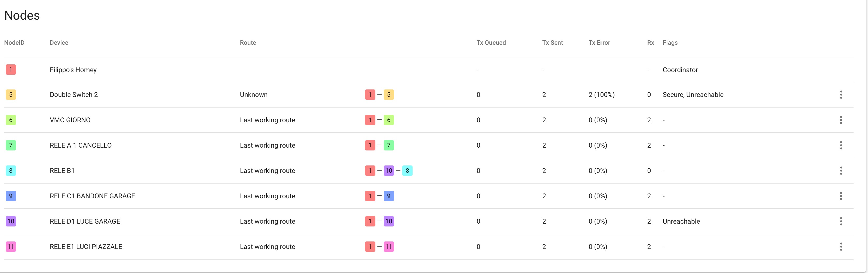Screen dimensions: 868x273
Task: Click the kebab menu for RELE B1
Action: tap(841, 171)
